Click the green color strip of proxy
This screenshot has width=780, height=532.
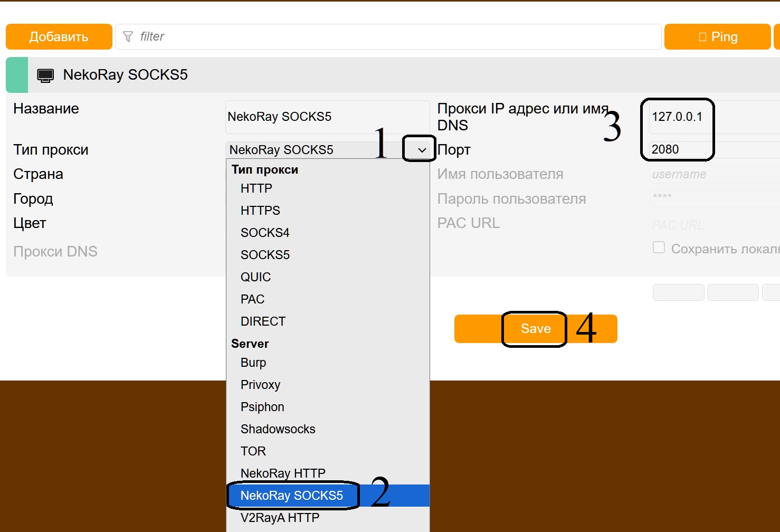(17, 75)
